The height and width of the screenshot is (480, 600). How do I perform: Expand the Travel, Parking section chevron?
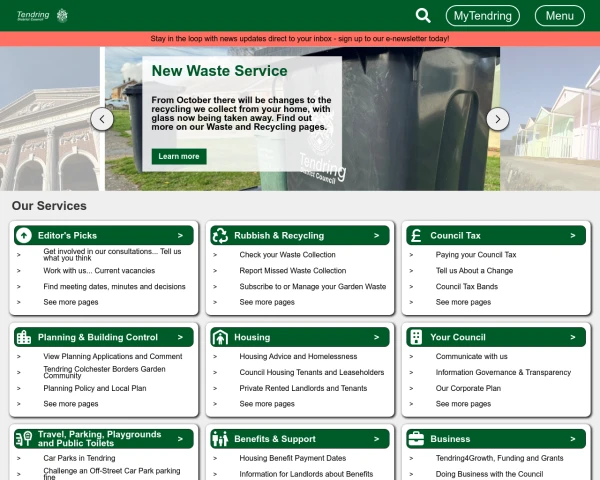pyautogui.click(x=180, y=439)
